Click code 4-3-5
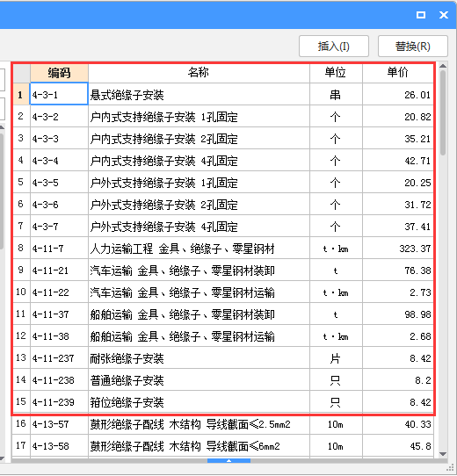This screenshot has width=457, height=476. (x=46, y=183)
